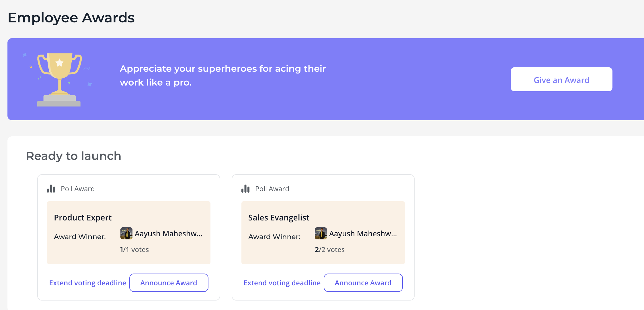The height and width of the screenshot is (310, 644).
Task: Click poll bar-chart icon on Sales Evangelist card
Action: click(245, 189)
